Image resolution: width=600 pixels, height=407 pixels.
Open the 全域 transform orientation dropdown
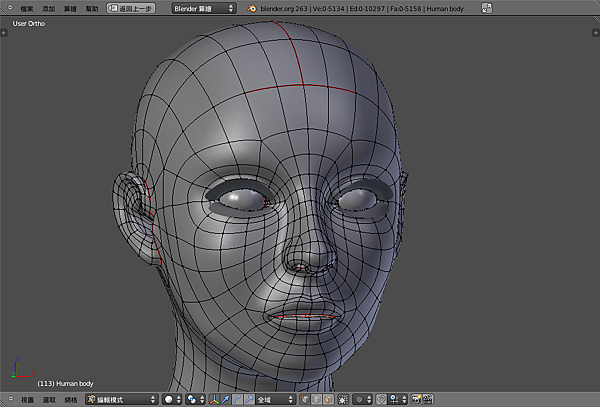[x=276, y=399]
